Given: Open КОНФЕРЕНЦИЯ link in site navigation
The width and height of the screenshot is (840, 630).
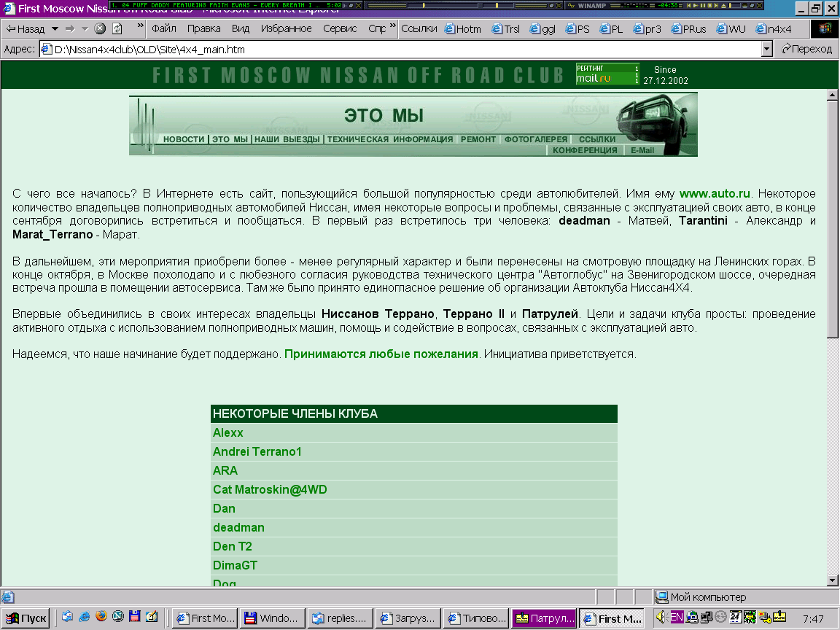Looking at the screenshot, I should (x=585, y=150).
